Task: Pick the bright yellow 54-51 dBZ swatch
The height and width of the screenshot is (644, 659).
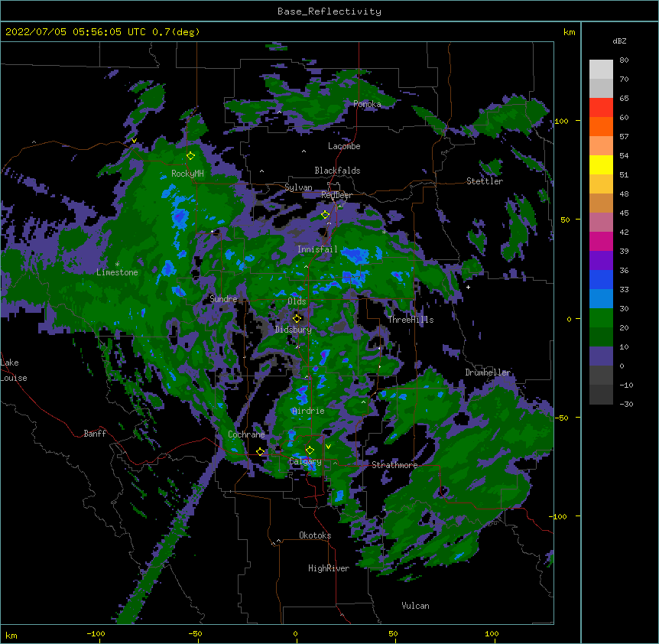Action: pyautogui.click(x=601, y=164)
